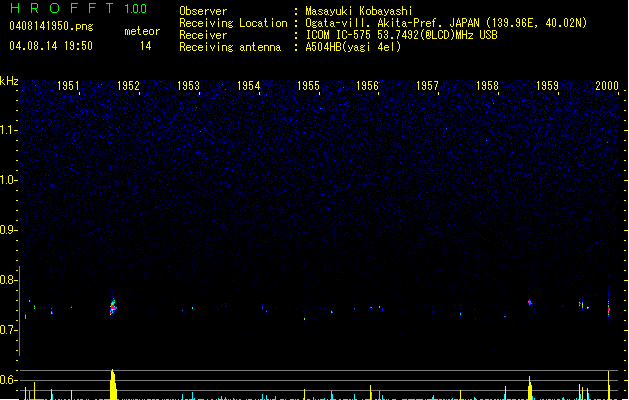629x400 pixels.
Task: Click the 1.0 frequency axis label
Action: (8, 179)
